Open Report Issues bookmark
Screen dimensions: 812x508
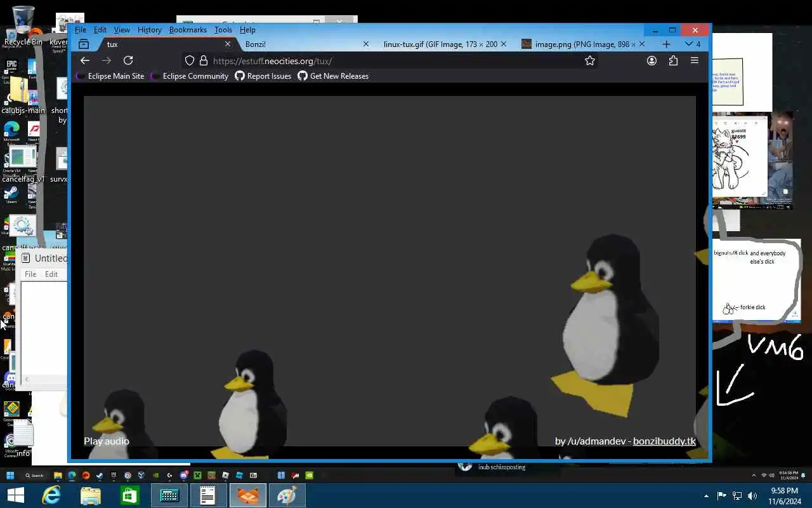pos(263,76)
